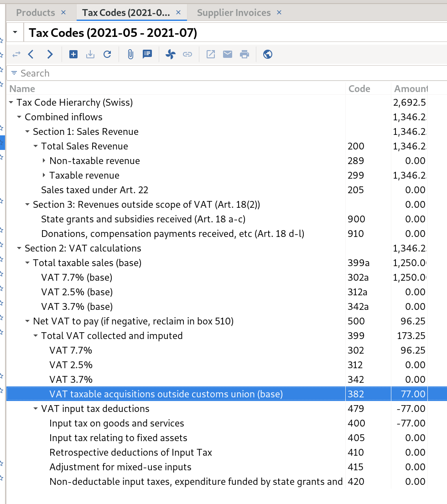Select Adjustment for mixed-use inputs row

click(227, 467)
